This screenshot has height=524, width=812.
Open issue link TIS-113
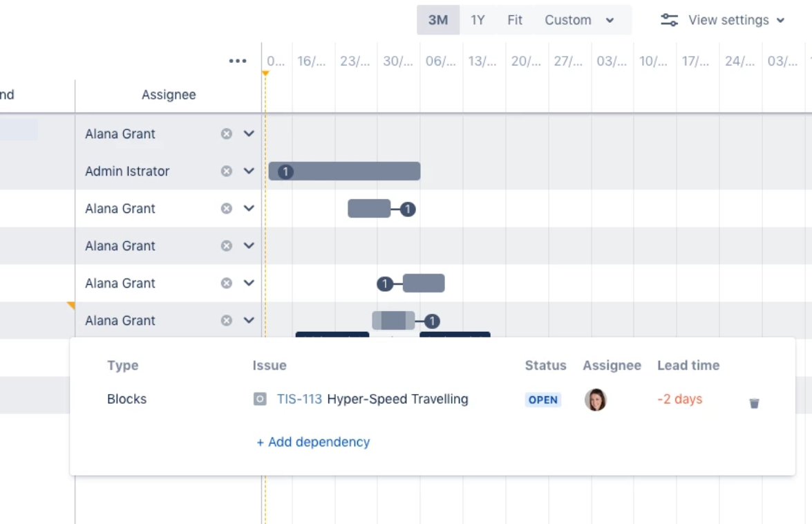pyautogui.click(x=299, y=399)
